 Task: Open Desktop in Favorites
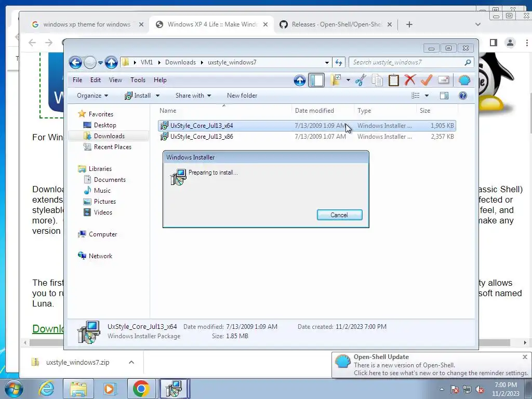pyautogui.click(x=105, y=125)
